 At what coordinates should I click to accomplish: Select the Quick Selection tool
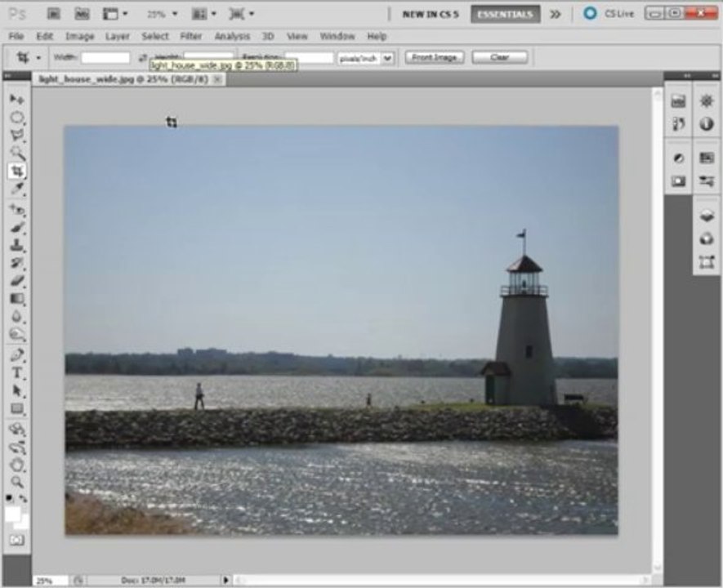coord(17,153)
